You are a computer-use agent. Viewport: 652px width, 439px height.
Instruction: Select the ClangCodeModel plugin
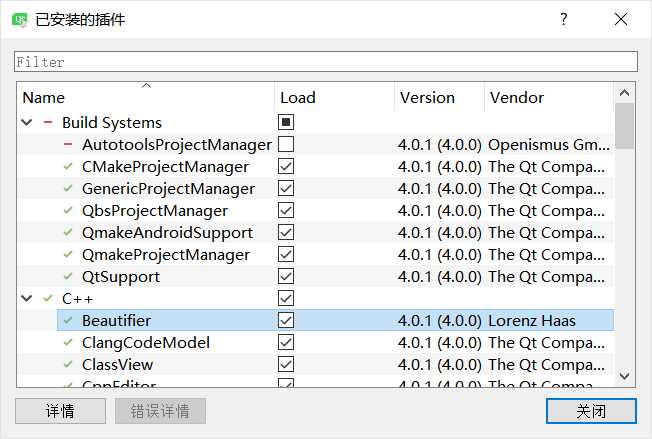coord(146,343)
